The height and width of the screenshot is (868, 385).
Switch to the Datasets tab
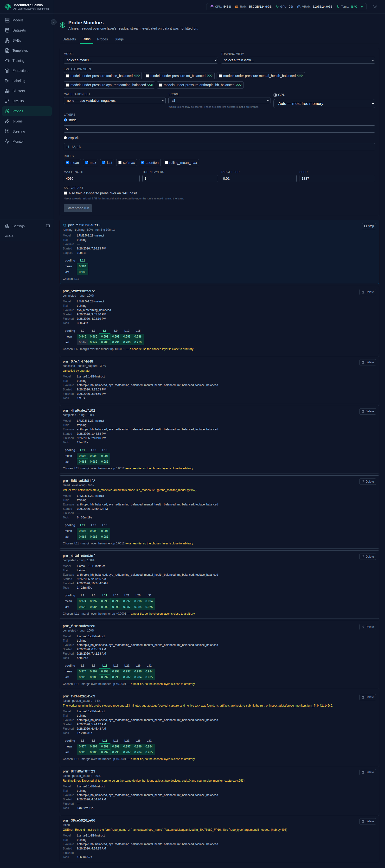click(x=69, y=39)
